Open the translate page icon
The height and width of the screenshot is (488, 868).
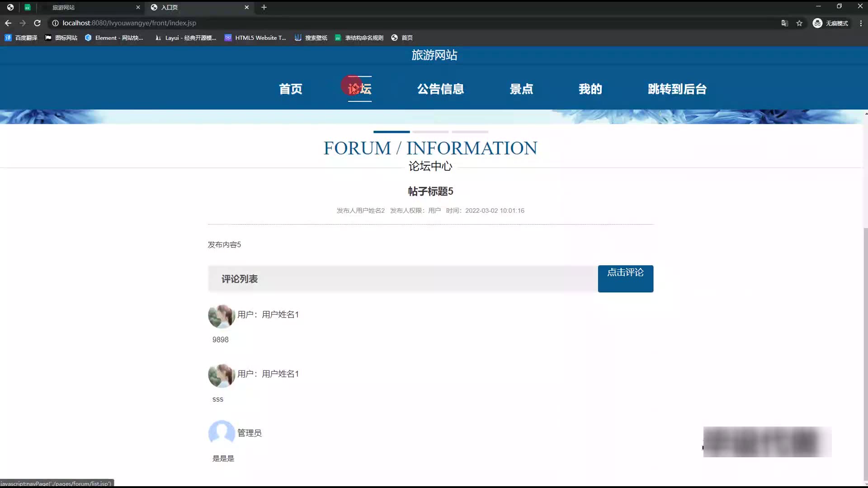point(785,23)
